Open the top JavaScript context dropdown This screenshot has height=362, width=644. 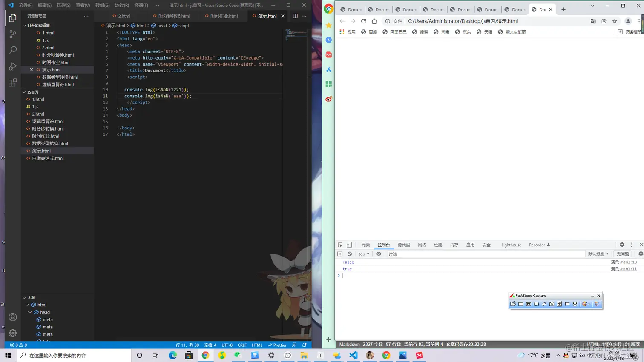point(364,254)
